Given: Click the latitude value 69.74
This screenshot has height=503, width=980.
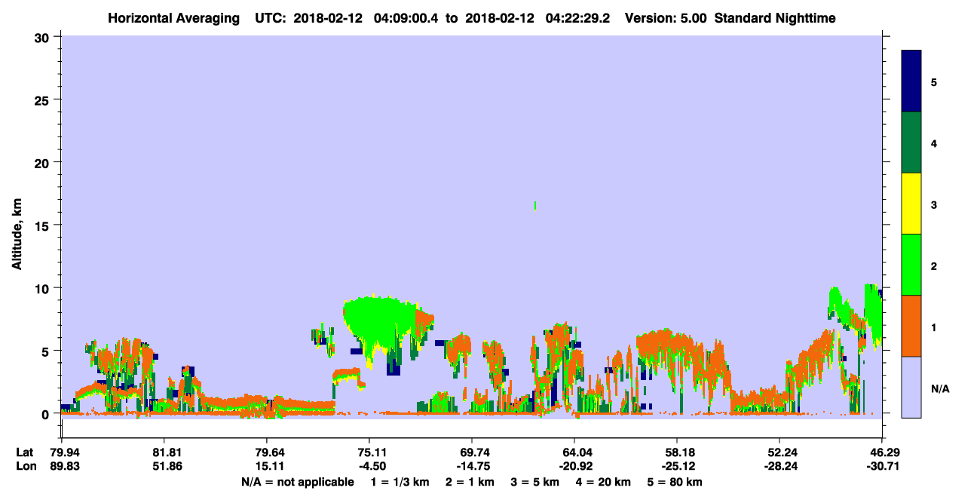Looking at the screenshot, I should tap(472, 452).
